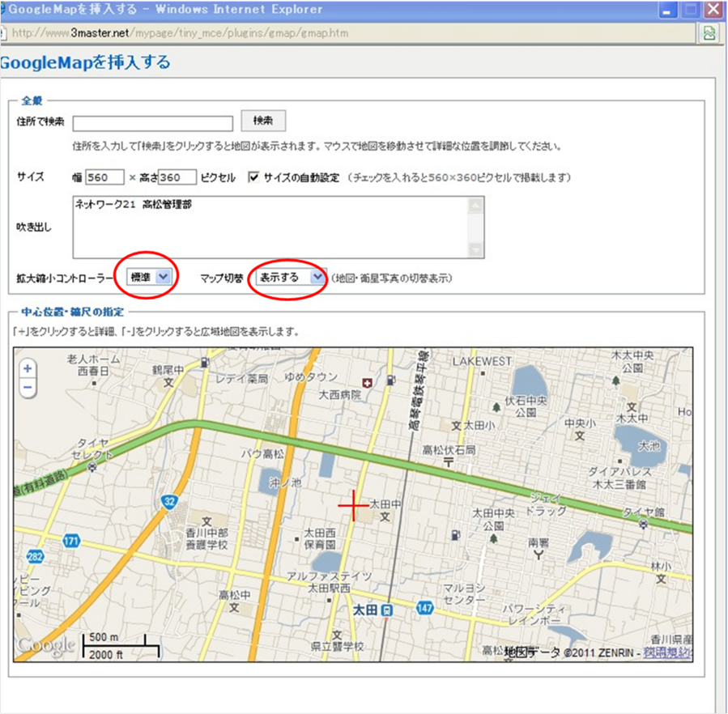728x714 pixels.
Task: Click the パウ高松 label on map
Action: pyautogui.click(x=262, y=453)
